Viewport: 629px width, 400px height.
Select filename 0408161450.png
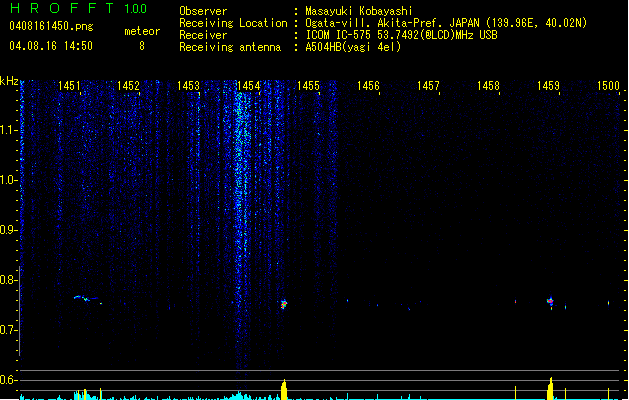pos(51,26)
